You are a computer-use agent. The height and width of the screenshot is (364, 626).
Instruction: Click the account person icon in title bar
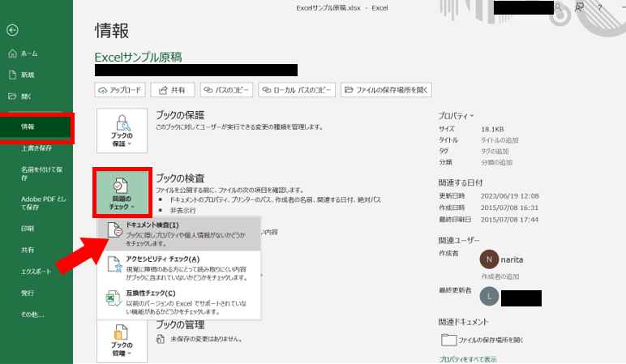[558, 7]
